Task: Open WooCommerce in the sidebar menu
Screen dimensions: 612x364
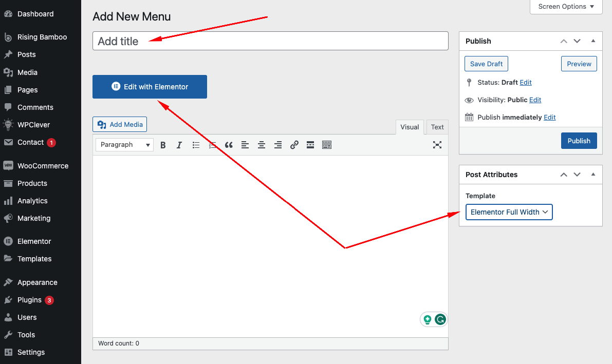Action: (43, 166)
